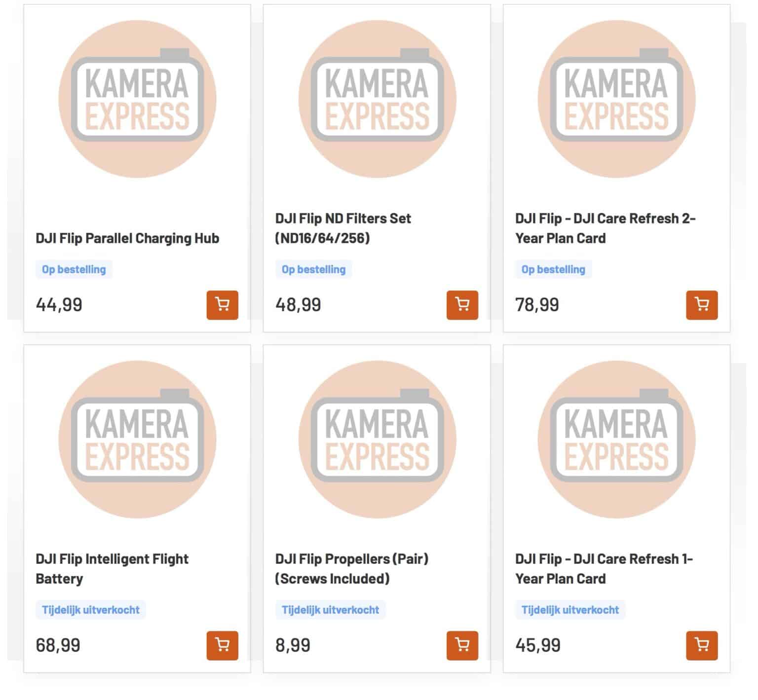Click the Propellers (Pair) placeholder image

(377, 439)
